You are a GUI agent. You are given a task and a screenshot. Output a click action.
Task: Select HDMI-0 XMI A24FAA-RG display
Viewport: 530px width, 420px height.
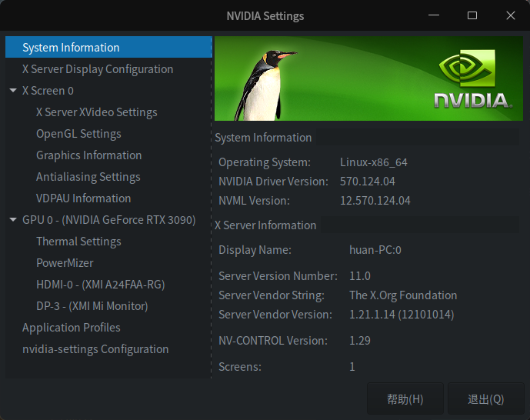click(x=101, y=285)
